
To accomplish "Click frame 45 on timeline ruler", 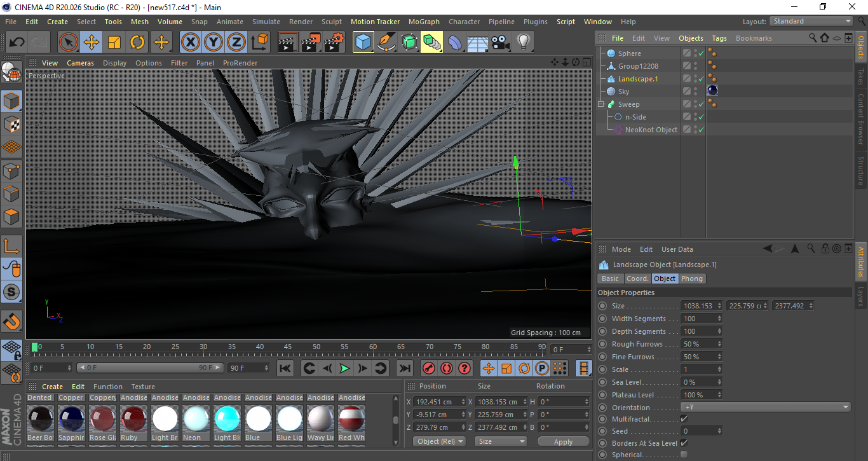I will tap(288, 347).
